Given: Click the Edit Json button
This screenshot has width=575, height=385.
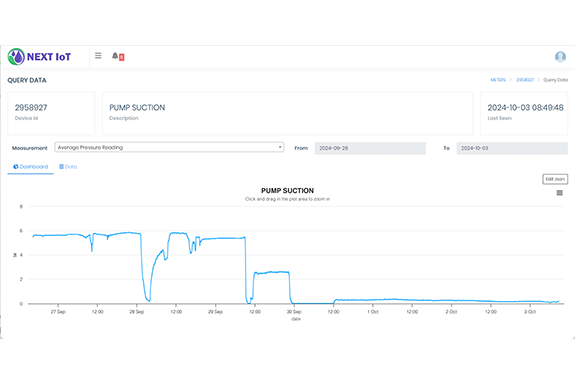Looking at the screenshot, I should click(555, 179).
